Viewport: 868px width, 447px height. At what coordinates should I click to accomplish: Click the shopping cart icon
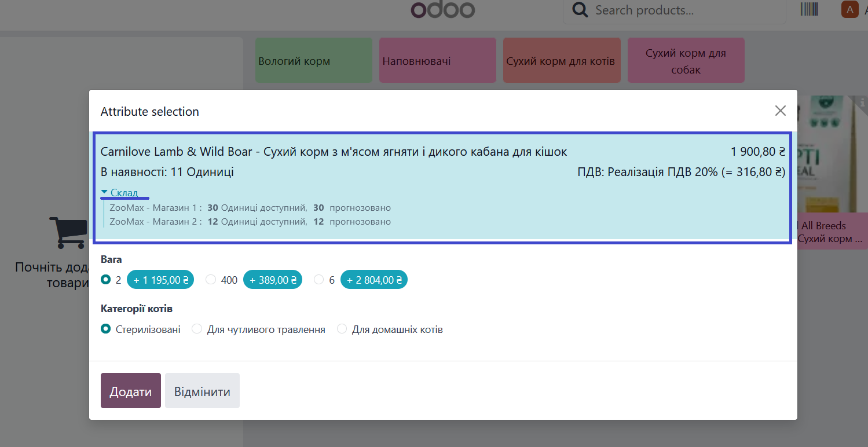[67, 232]
